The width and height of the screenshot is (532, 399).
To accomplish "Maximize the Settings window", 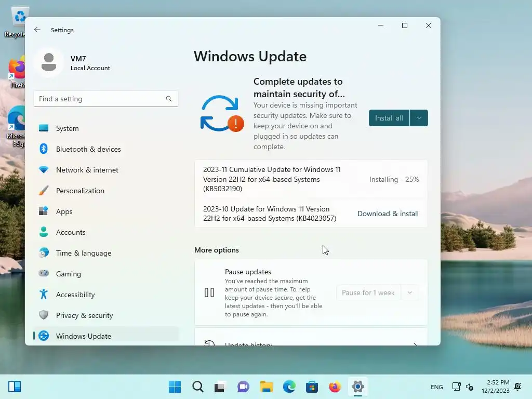I will coord(404,25).
